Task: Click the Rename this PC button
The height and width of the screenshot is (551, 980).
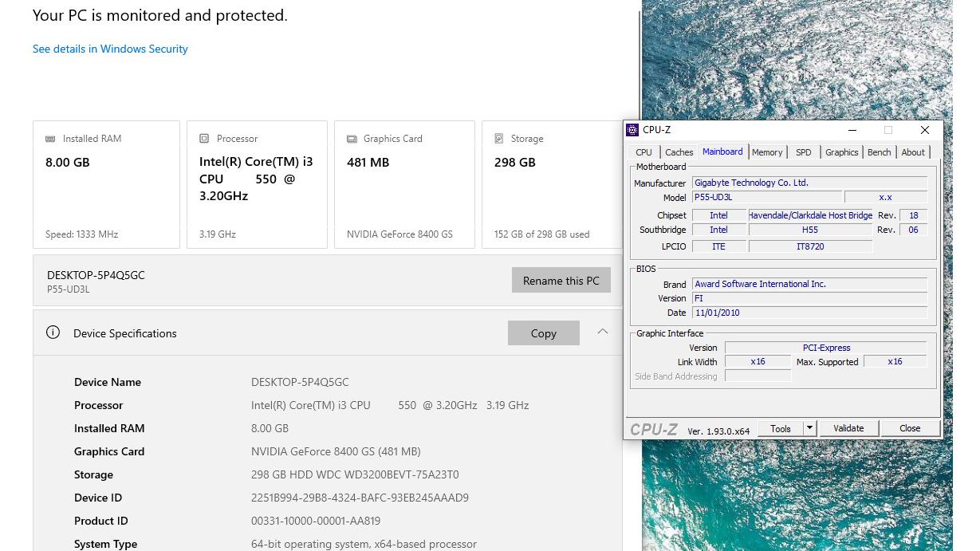Action: [561, 281]
